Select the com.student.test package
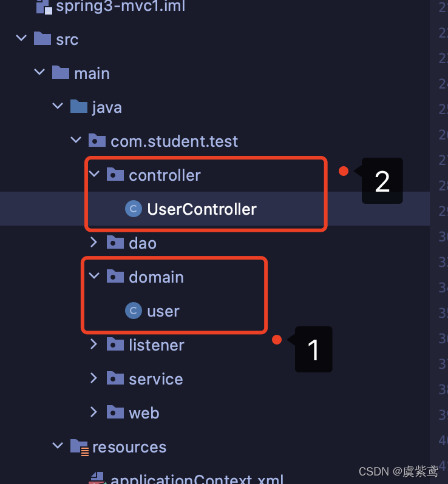Image resolution: width=448 pixels, height=484 pixels. [x=174, y=141]
